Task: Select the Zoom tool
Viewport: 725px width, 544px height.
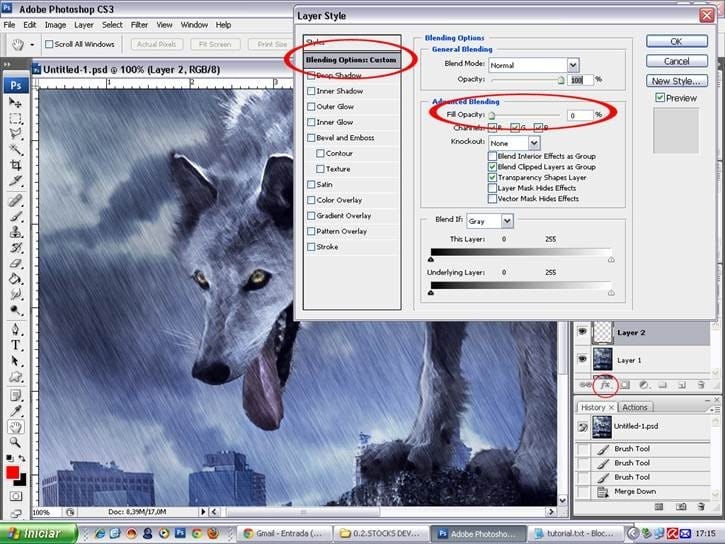Action: point(15,443)
